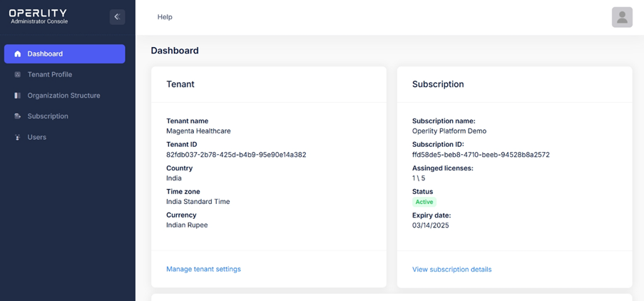
Task: Open the Manage tenant settings link
Action: (x=203, y=269)
